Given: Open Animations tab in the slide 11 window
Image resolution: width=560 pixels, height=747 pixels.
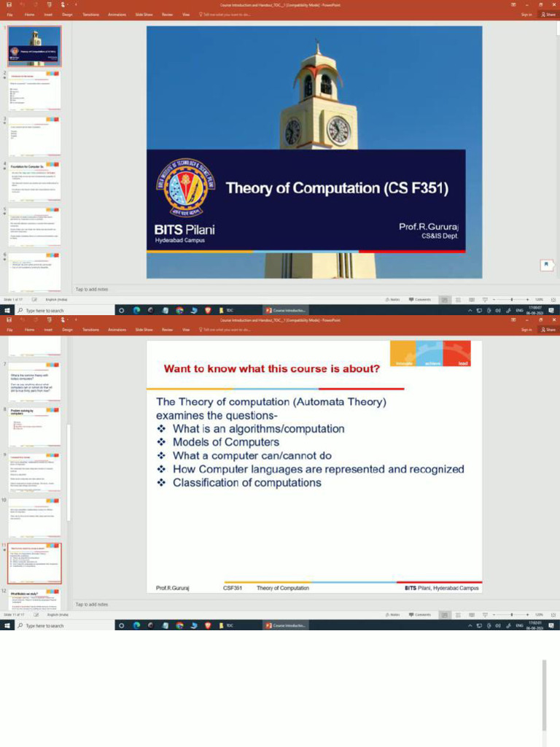Looking at the screenshot, I should pos(117,330).
